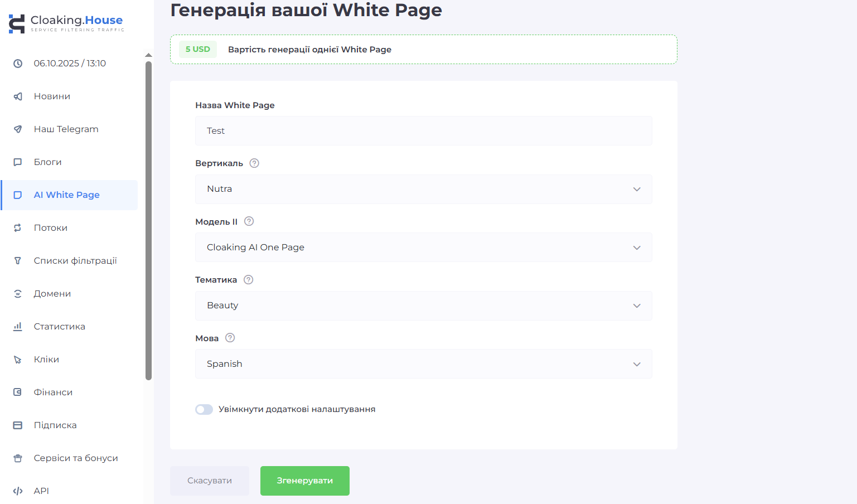Open the Потоки menu item
This screenshot has height=504, width=857.
pyautogui.click(x=51, y=228)
